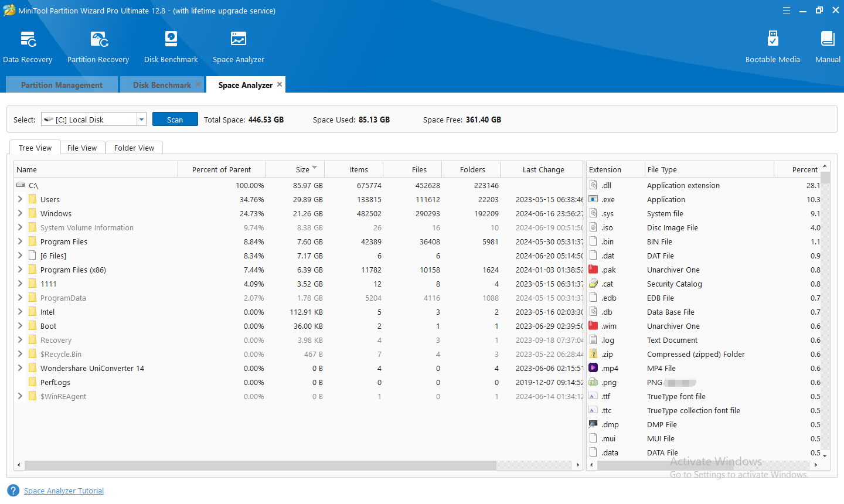Switch to Tree View tab
This screenshot has height=504, width=844.
point(35,148)
